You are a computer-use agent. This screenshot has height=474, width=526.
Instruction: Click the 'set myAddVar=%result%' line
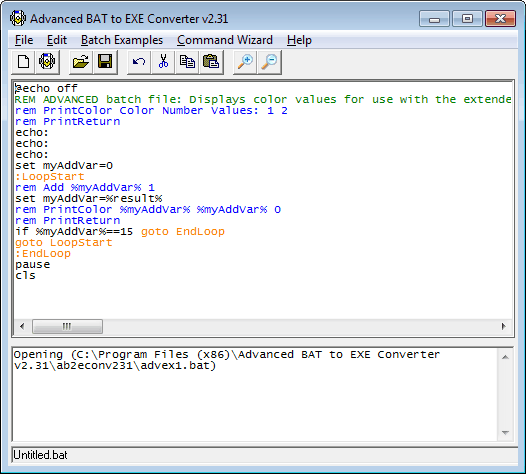tap(89, 199)
